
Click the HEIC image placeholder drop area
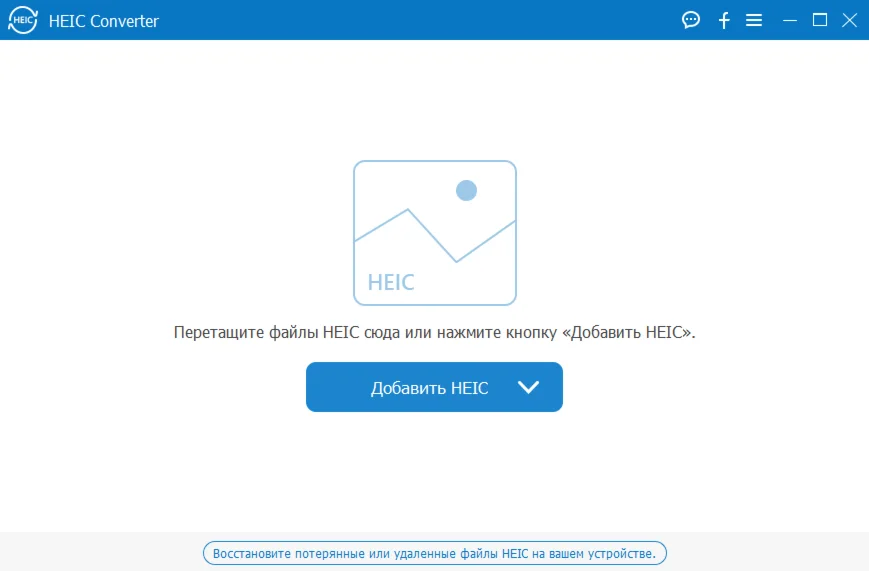point(435,233)
